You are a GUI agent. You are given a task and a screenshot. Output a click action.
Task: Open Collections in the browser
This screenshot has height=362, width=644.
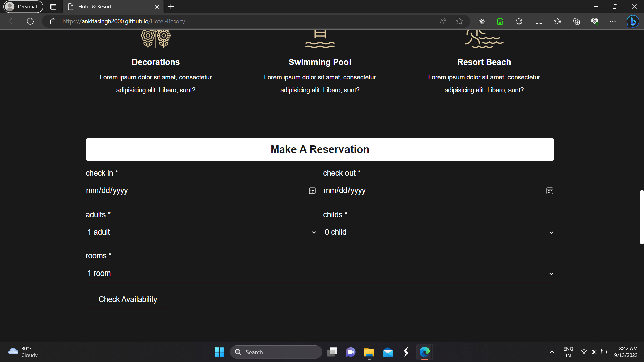click(x=576, y=21)
